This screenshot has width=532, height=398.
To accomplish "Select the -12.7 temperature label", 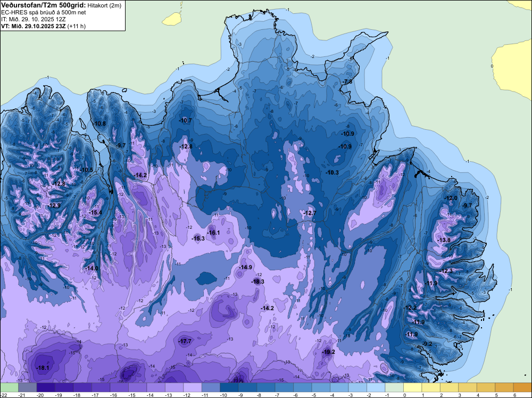I will 310,213.
